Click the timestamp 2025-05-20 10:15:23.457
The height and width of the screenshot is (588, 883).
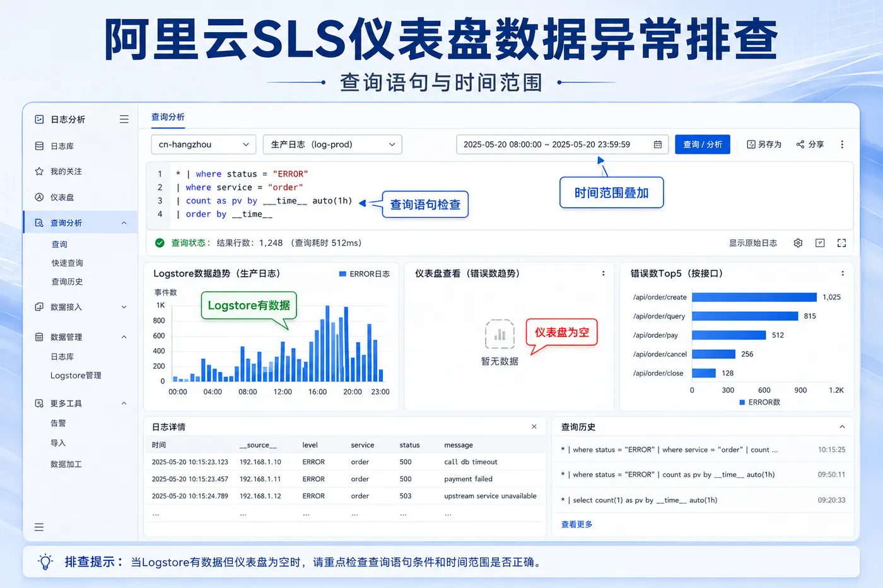pyautogui.click(x=190, y=479)
